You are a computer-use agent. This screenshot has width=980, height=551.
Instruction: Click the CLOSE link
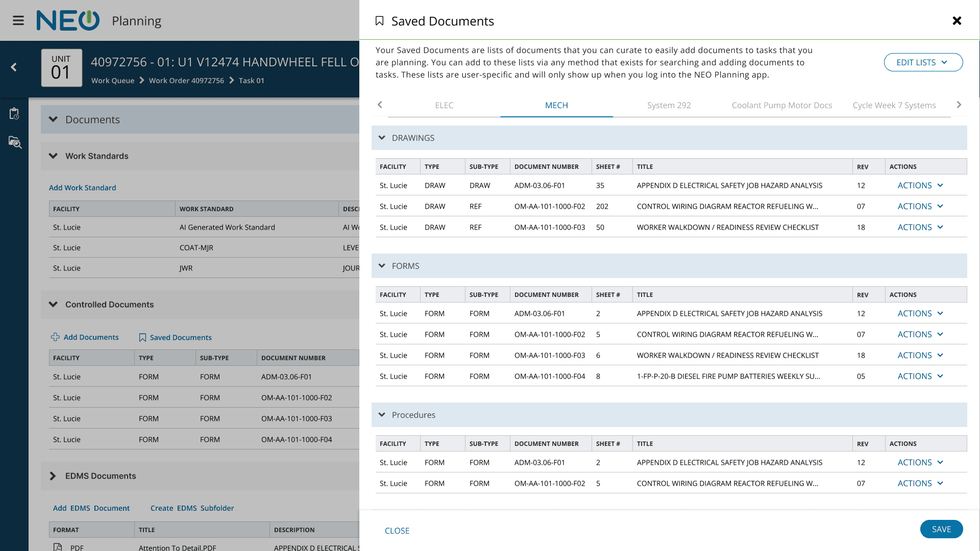pyautogui.click(x=397, y=531)
